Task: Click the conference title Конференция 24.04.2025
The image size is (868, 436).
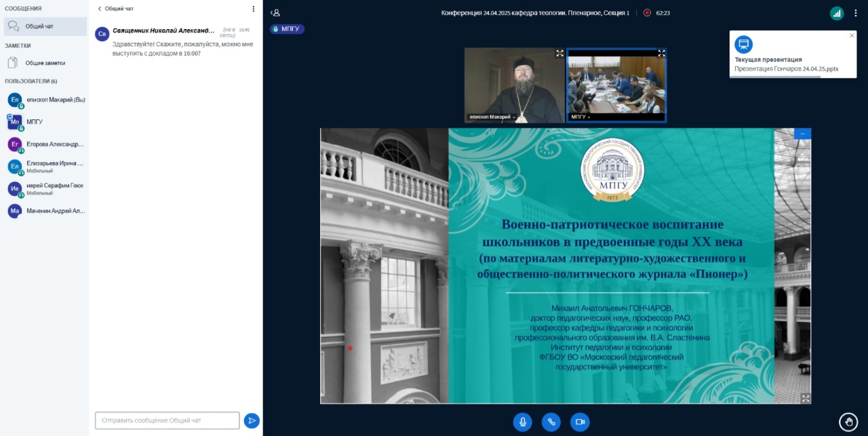Action: (535, 13)
